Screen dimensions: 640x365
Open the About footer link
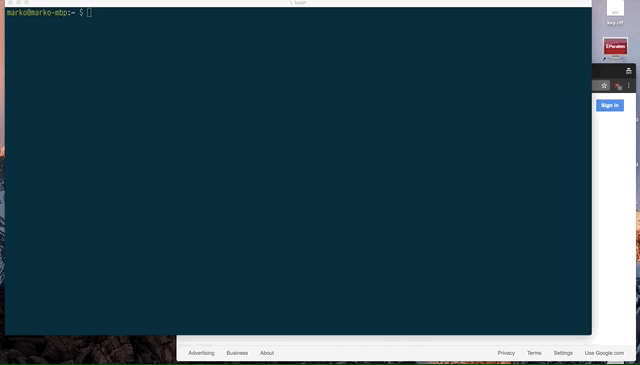tap(267, 353)
